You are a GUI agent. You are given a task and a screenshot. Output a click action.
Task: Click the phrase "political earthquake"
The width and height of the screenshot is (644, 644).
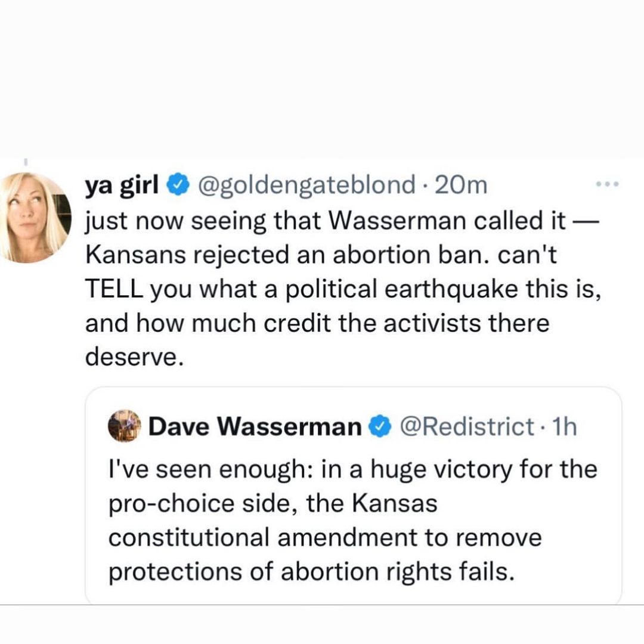click(x=351, y=289)
